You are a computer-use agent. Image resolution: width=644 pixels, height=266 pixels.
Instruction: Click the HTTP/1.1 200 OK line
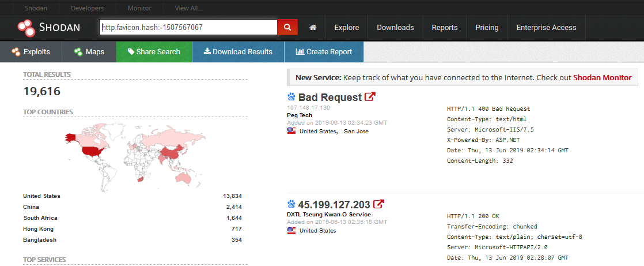(x=472, y=216)
